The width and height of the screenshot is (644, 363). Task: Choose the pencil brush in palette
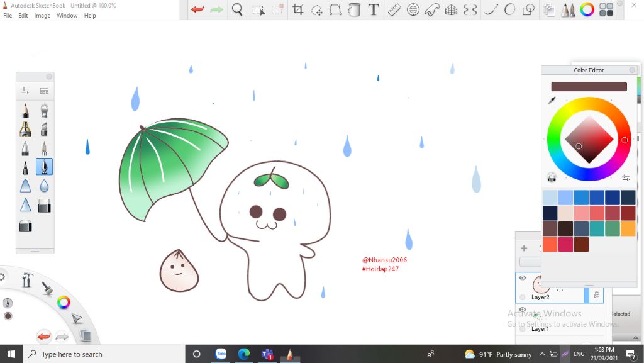click(x=25, y=111)
